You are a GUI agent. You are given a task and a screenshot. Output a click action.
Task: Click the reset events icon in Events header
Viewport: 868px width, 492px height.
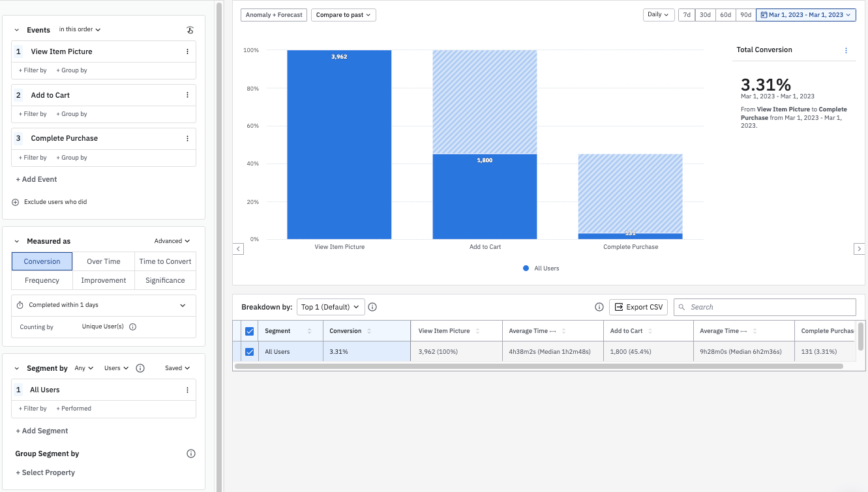click(190, 30)
